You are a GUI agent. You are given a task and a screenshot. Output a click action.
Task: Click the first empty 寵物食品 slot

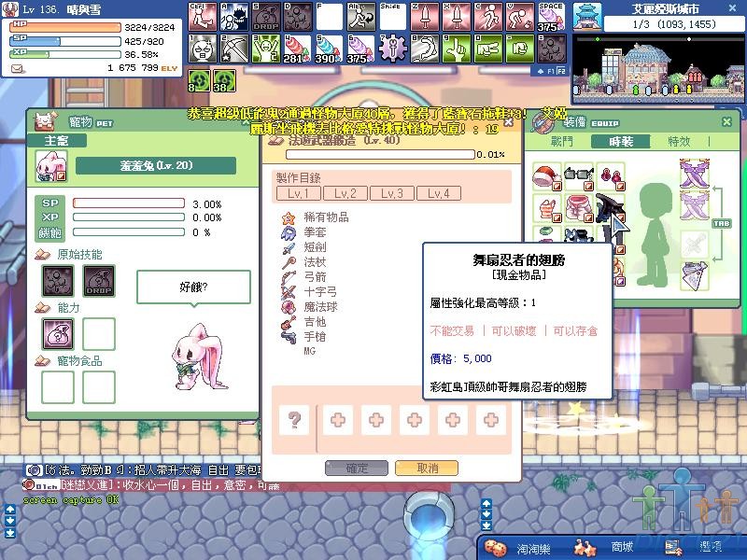click(x=56, y=386)
